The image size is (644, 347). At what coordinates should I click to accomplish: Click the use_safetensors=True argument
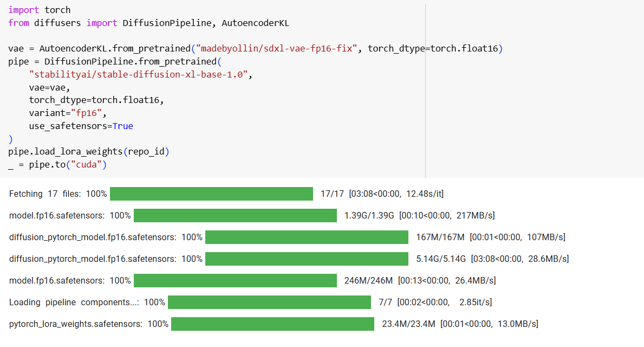(x=81, y=126)
